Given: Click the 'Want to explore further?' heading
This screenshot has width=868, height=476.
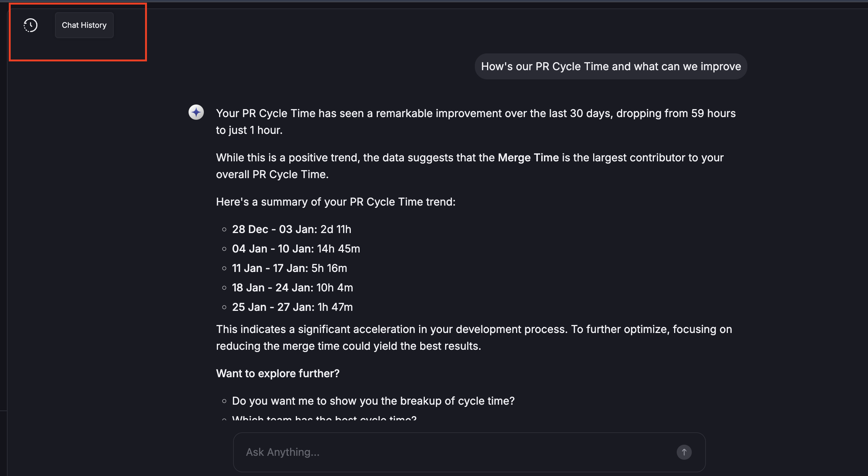Looking at the screenshot, I should coord(278,373).
